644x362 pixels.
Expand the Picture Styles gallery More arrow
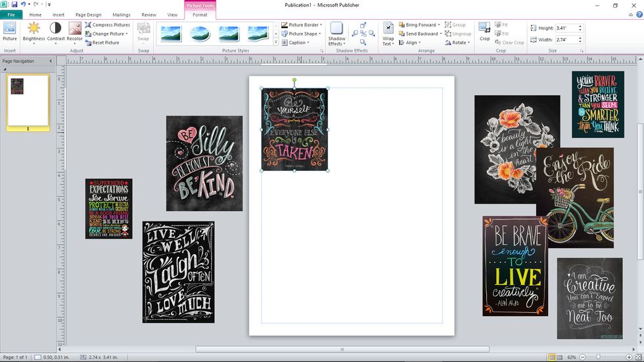pyautogui.click(x=276, y=42)
